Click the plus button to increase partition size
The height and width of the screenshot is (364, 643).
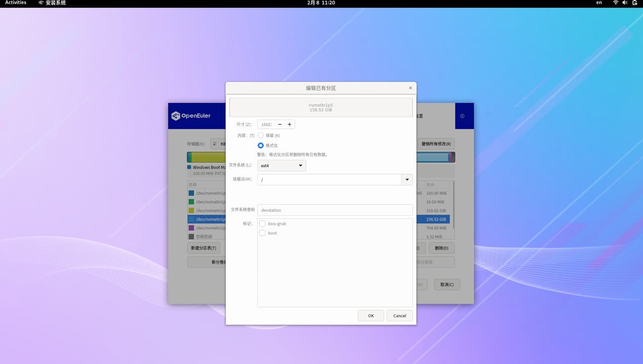click(x=289, y=124)
